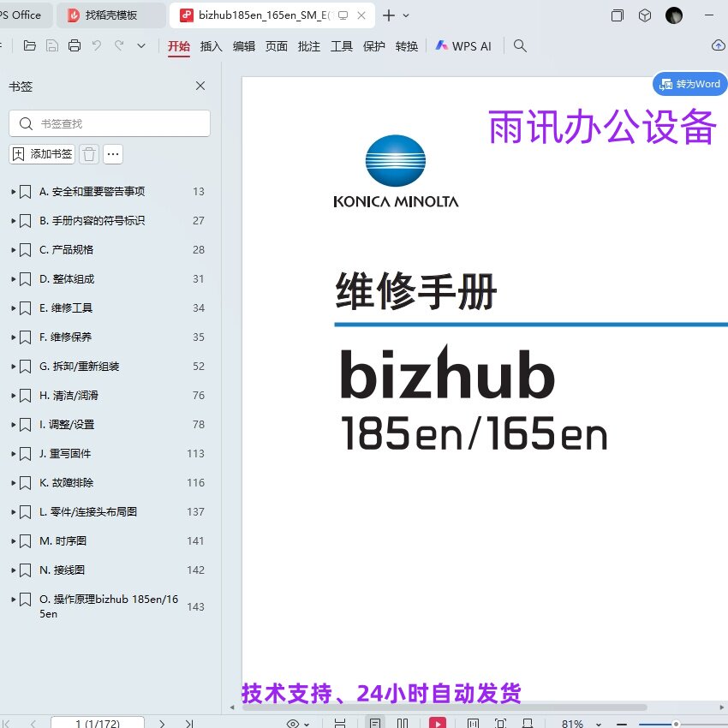Open a file with the folder icon

(30, 45)
